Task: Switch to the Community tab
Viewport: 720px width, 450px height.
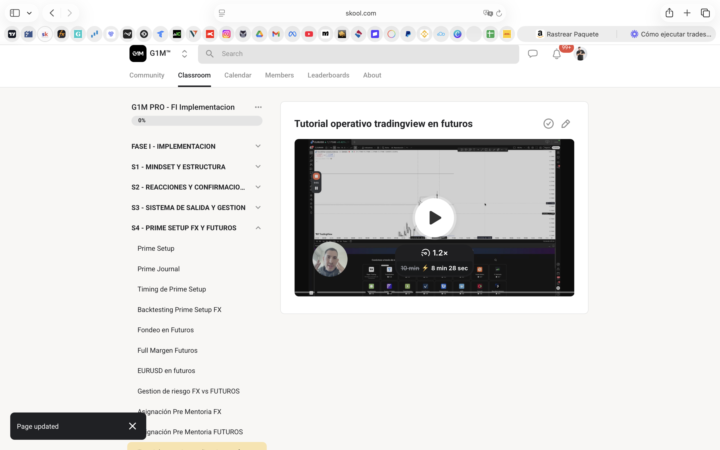Action: click(x=146, y=75)
